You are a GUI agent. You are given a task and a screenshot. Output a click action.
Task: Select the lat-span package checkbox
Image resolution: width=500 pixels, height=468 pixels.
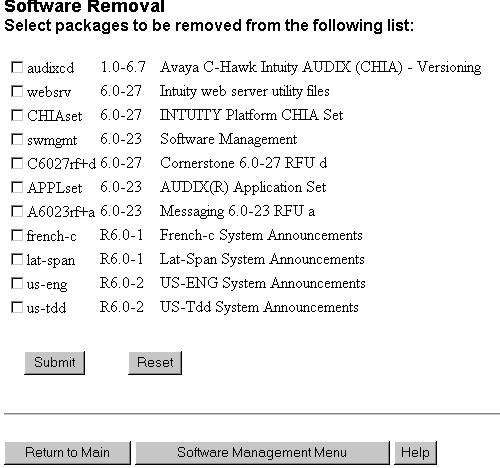[x=17, y=259]
